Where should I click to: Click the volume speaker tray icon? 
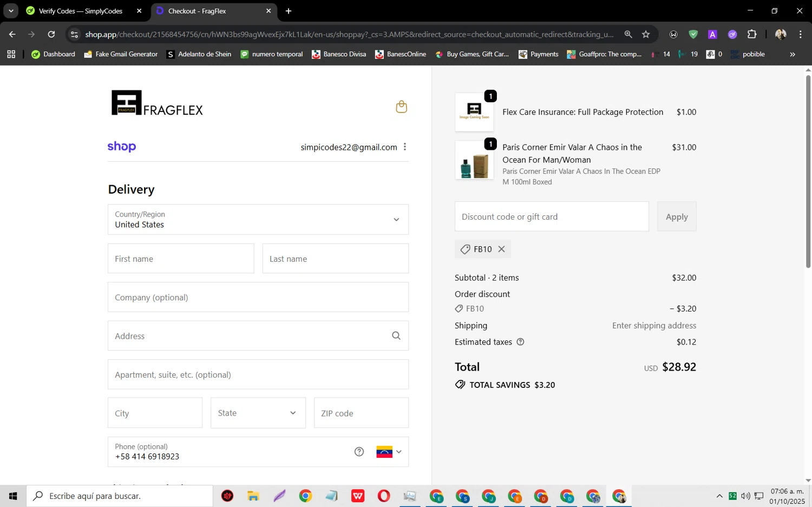(x=745, y=496)
